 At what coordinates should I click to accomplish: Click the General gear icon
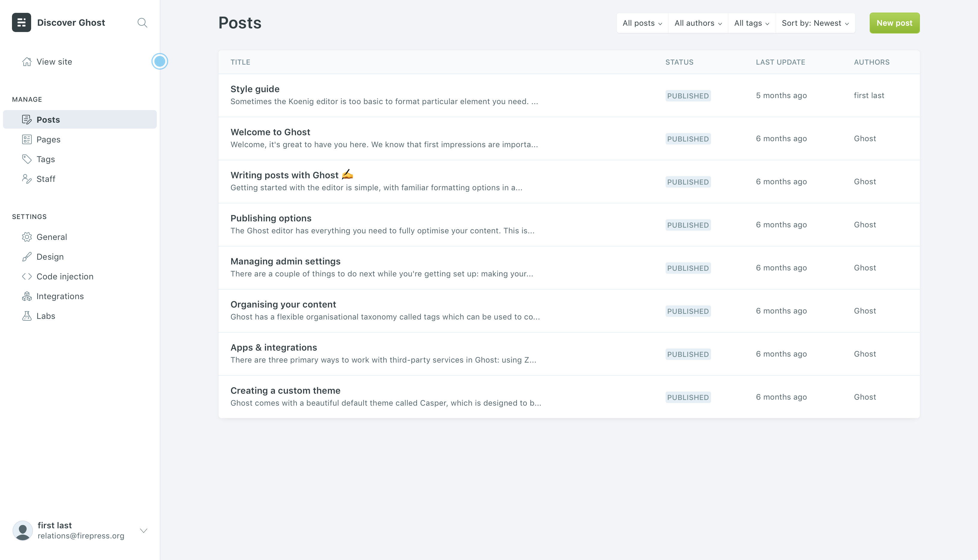pyautogui.click(x=27, y=237)
